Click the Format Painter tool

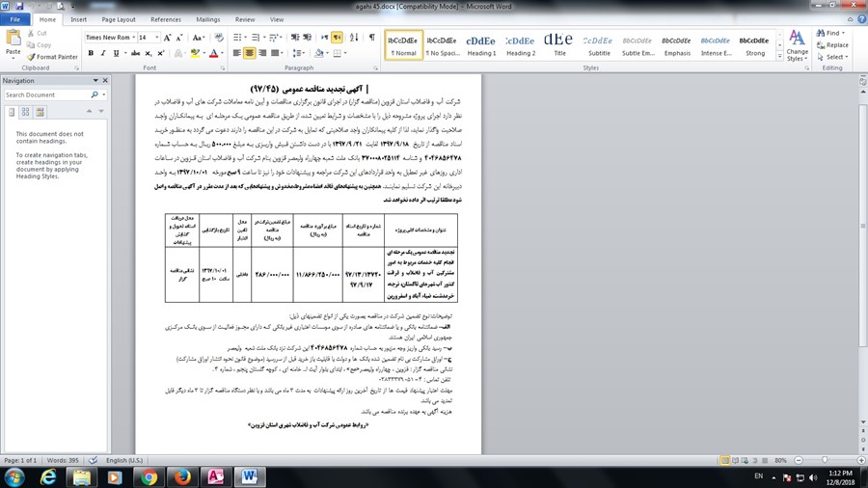tap(53, 57)
